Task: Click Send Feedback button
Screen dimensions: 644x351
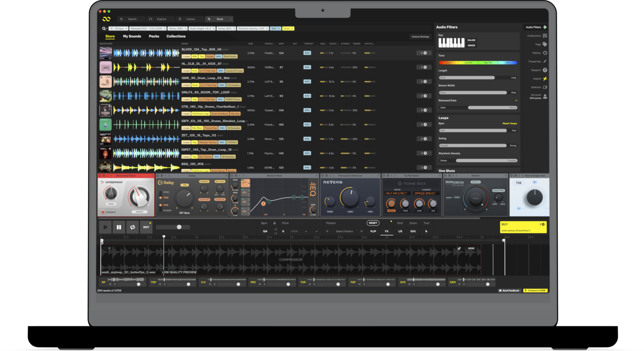Action: (510, 291)
